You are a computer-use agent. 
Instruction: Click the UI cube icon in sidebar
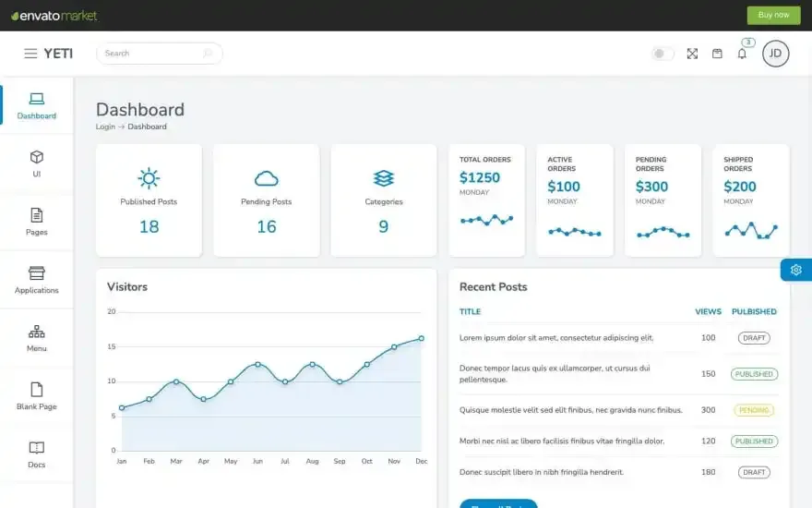coord(37,156)
